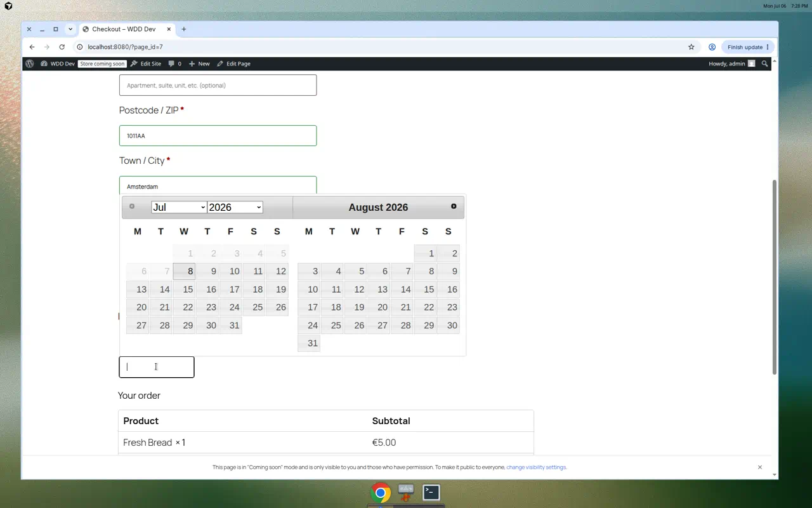Dismiss the coming soon notice

pyautogui.click(x=760, y=467)
